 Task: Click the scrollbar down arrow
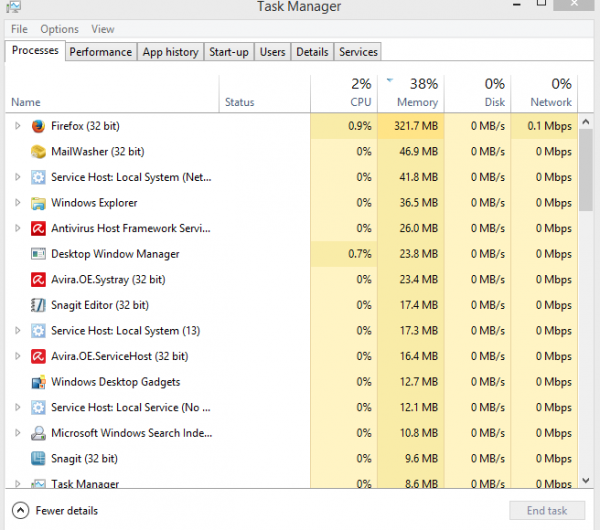pyautogui.click(x=585, y=481)
